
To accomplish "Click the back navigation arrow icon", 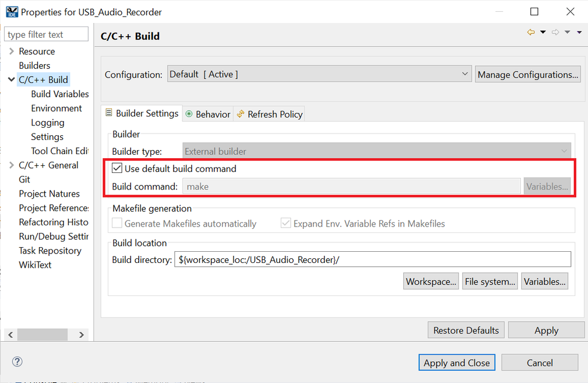I will [x=532, y=32].
